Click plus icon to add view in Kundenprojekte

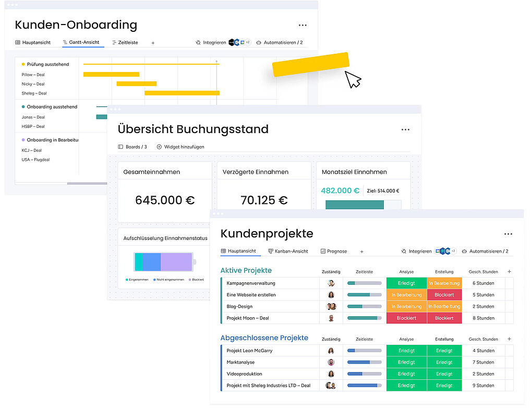click(x=361, y=251)
